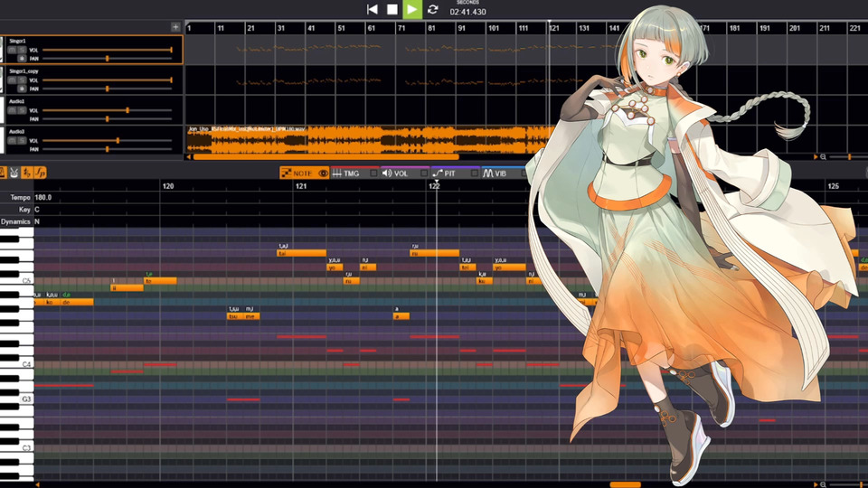Check the VOL tab checkbox

[424, 174]
